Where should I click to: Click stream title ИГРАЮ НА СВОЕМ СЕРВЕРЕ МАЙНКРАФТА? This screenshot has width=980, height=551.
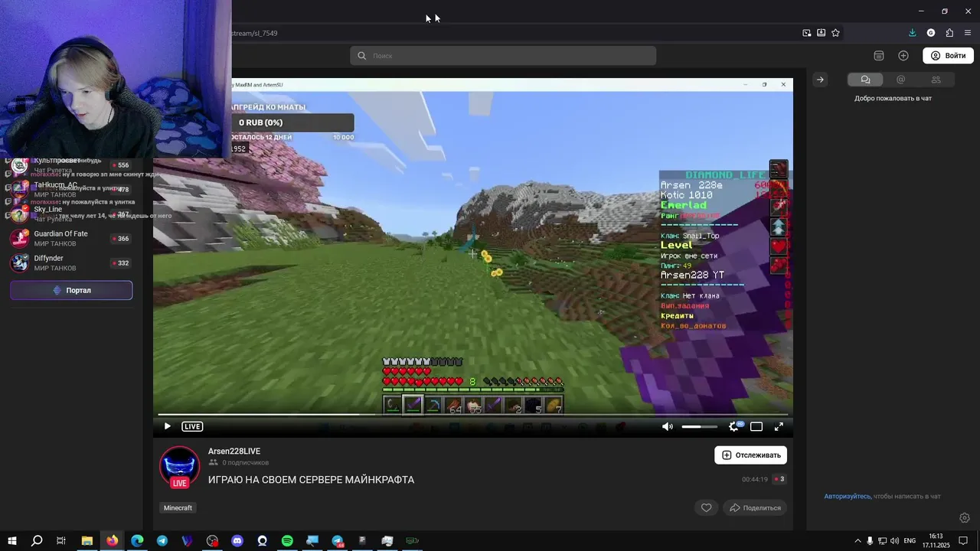(x=311, y=480)
